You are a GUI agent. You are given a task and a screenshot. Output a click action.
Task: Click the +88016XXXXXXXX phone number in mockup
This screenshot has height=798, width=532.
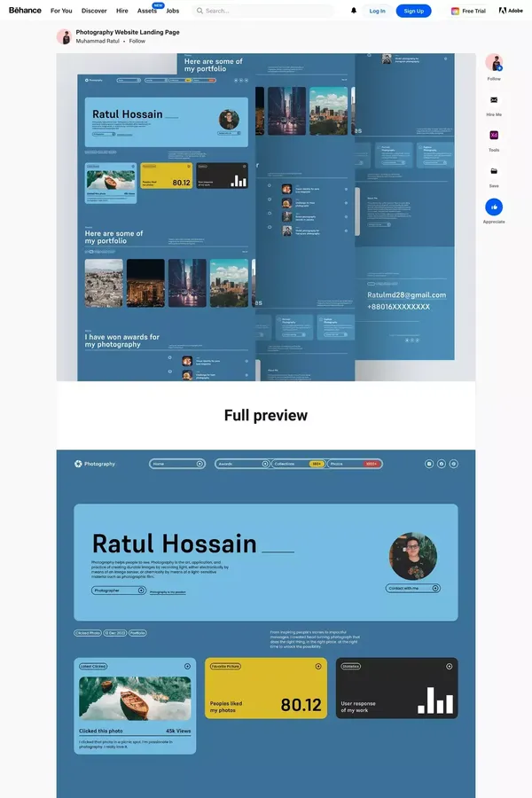pos(399,307)
